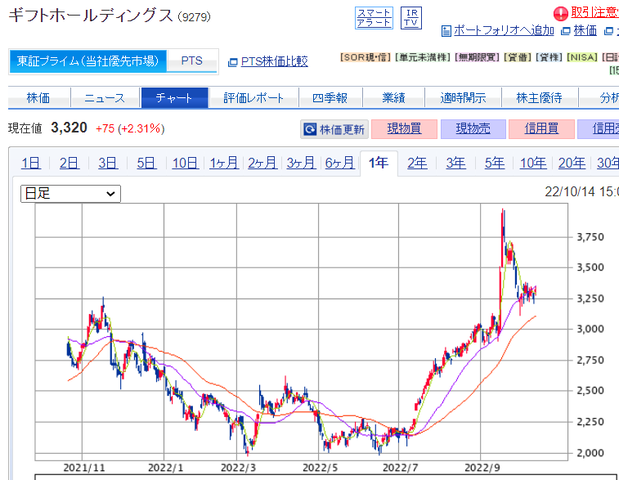
Task: Select the 3日 chart range
Action: [x=108, y=163]
